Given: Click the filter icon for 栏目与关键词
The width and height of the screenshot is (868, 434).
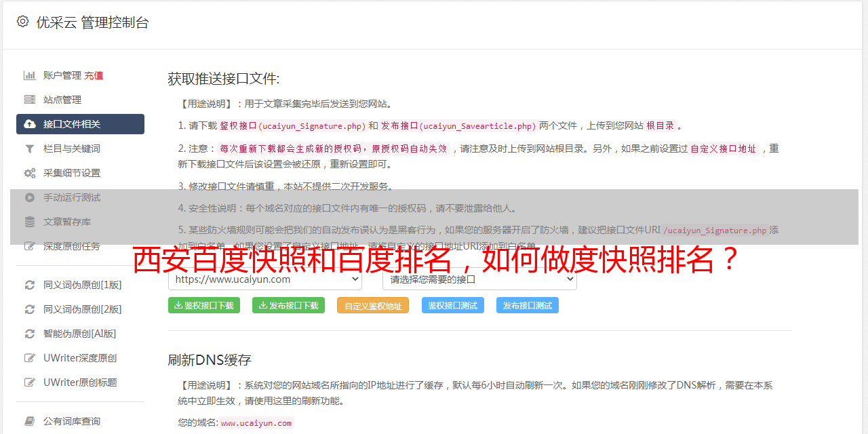Looking at the screenshot, I should (30, 149).
